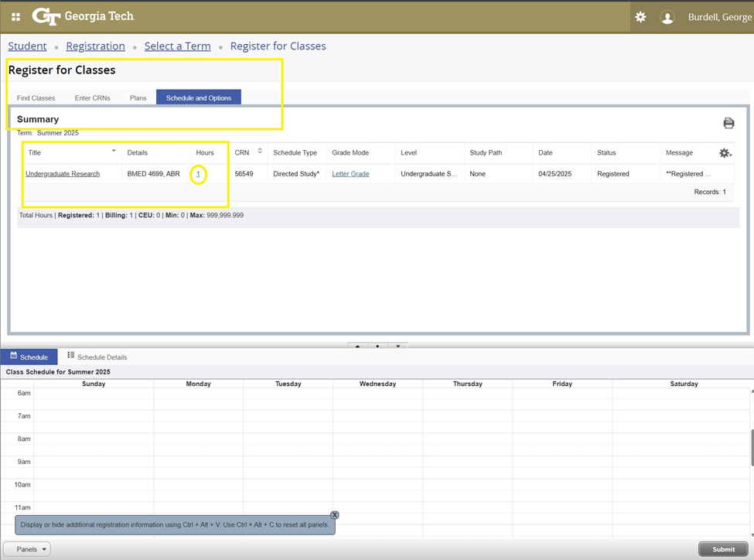
Task: Print the registration summary
Action: [x=728, y=123]
